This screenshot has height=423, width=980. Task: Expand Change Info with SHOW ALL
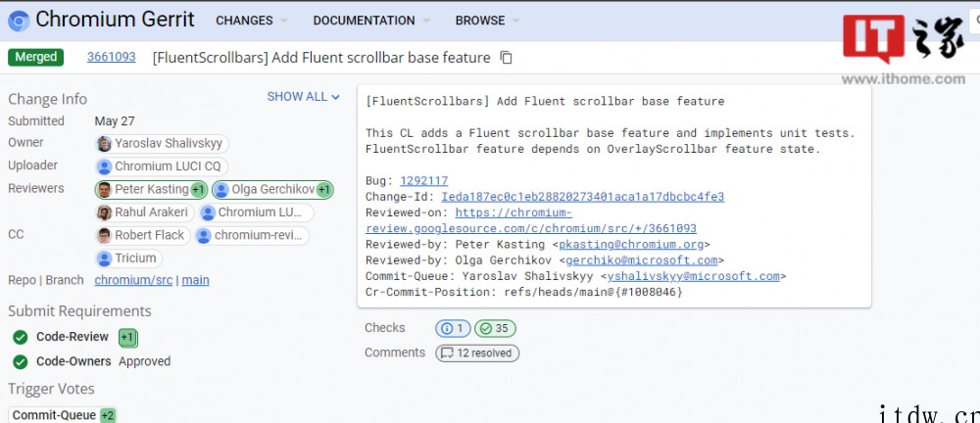[x=303, y=97]
